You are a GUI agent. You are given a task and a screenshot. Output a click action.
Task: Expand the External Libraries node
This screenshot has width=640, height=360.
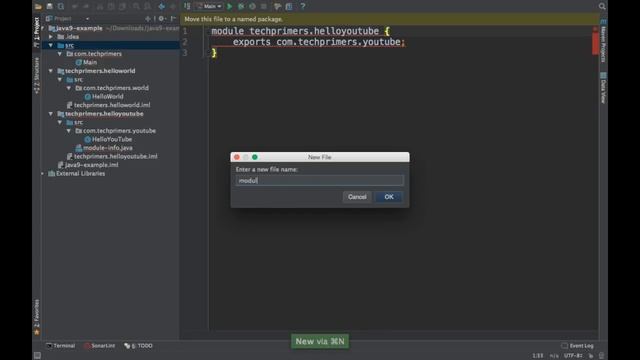pyautogui.click(x=42, y=174)
